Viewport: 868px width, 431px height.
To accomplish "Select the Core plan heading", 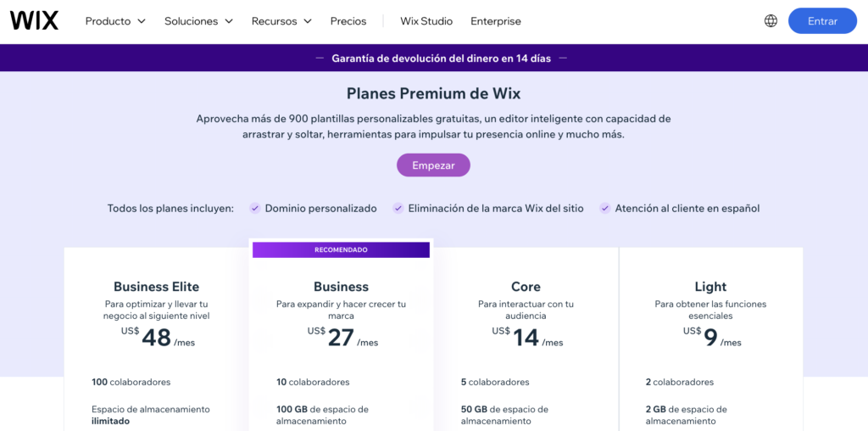I will coord(526,287).
